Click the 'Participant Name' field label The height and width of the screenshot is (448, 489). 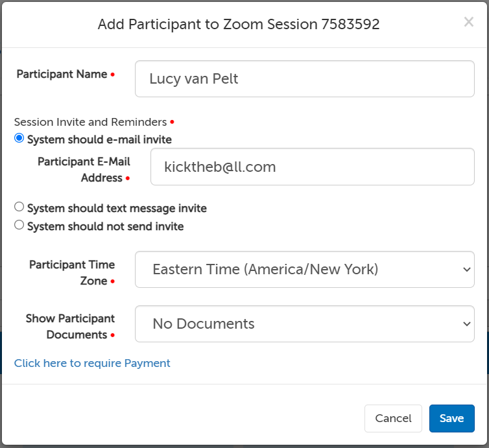tap(62, 75)
